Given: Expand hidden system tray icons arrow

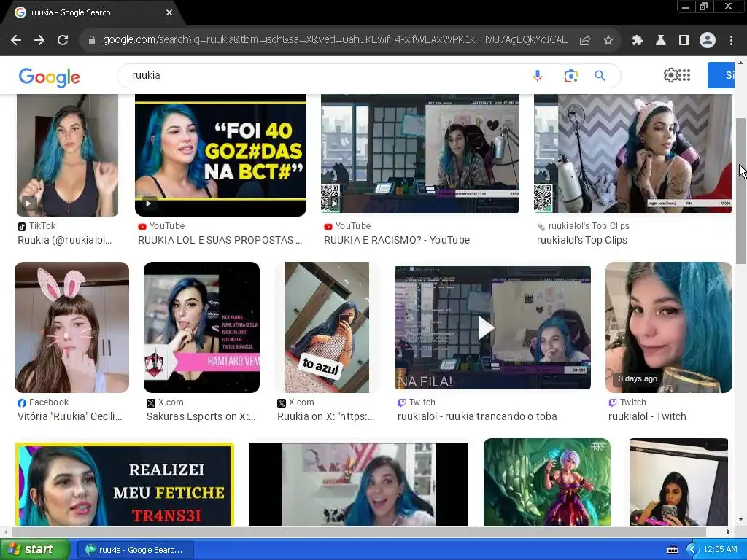Looking at the screenshot, I should tap(692, 550).
